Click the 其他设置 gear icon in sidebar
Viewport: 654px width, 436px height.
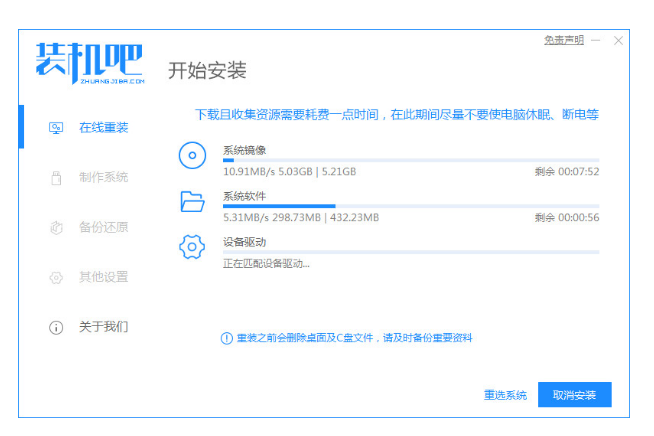pyautogui.click(x=56, y=277)
